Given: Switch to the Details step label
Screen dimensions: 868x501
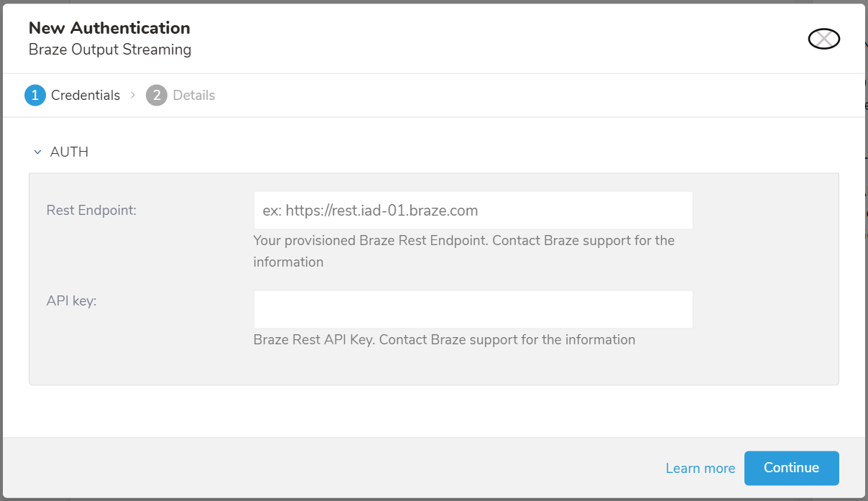Looking at the screenshot, I should (194, 96).
